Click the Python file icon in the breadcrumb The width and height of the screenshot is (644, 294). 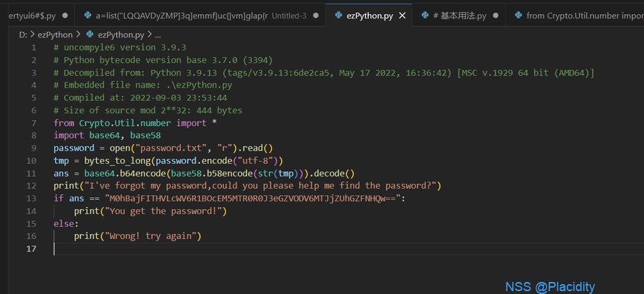click(90, 35)
